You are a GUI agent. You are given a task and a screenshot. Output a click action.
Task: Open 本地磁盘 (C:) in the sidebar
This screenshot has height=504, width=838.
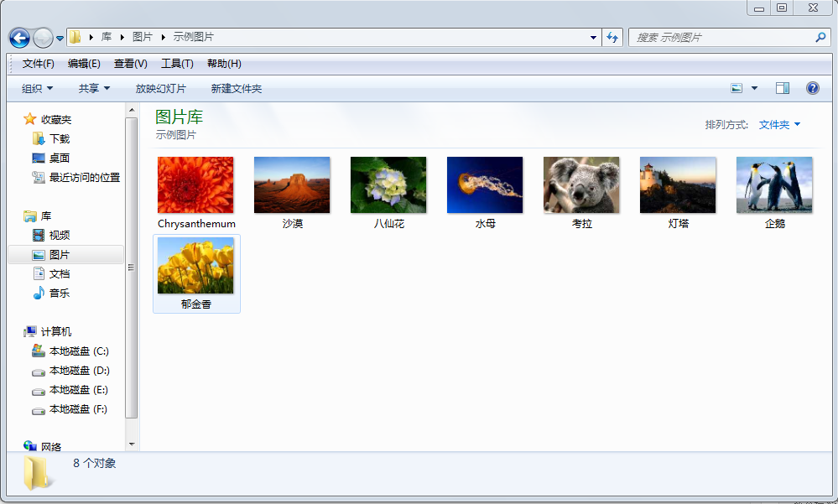tap(79, 351)
